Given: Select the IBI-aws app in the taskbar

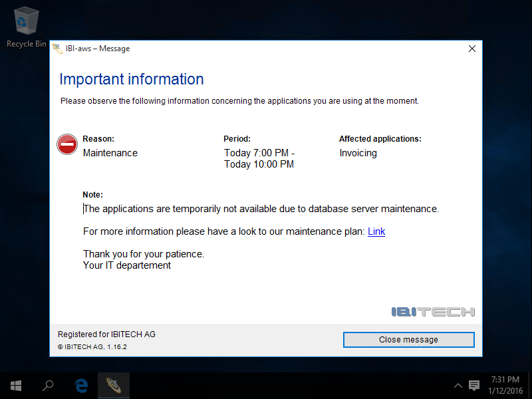Looking at the screenshot, I should [113, 386].
